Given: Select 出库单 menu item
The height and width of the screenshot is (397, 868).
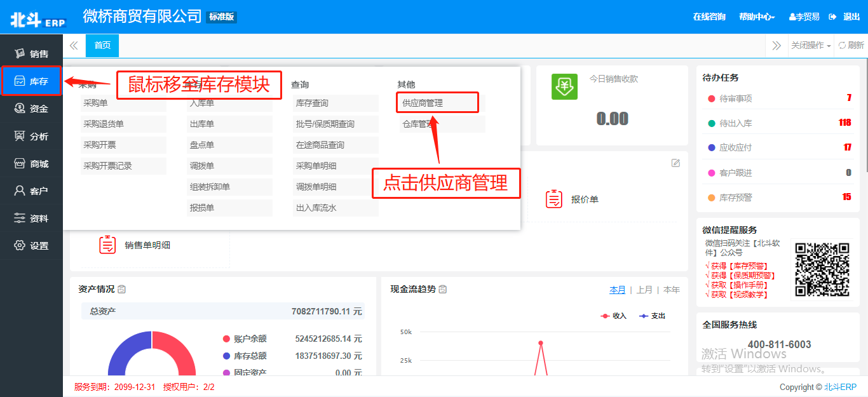Looking at the screenshot, I should [229, 124].
